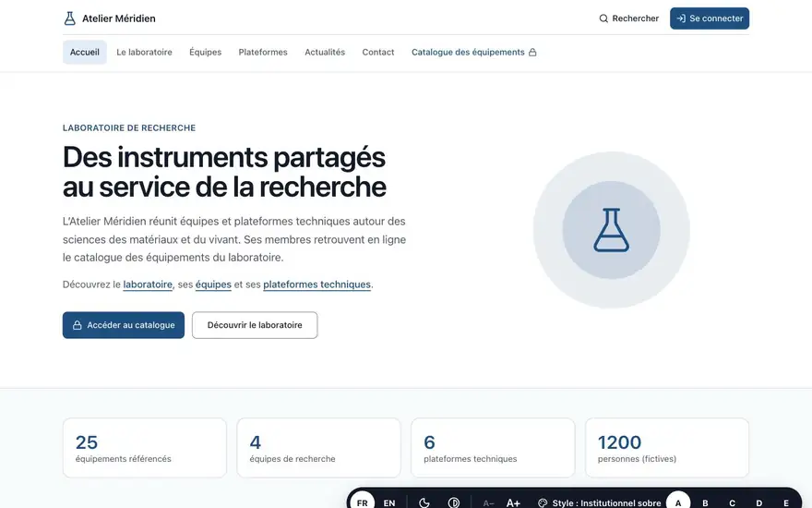812x508 pixels.
Task: Select style variant D
Action: (758, 502)
